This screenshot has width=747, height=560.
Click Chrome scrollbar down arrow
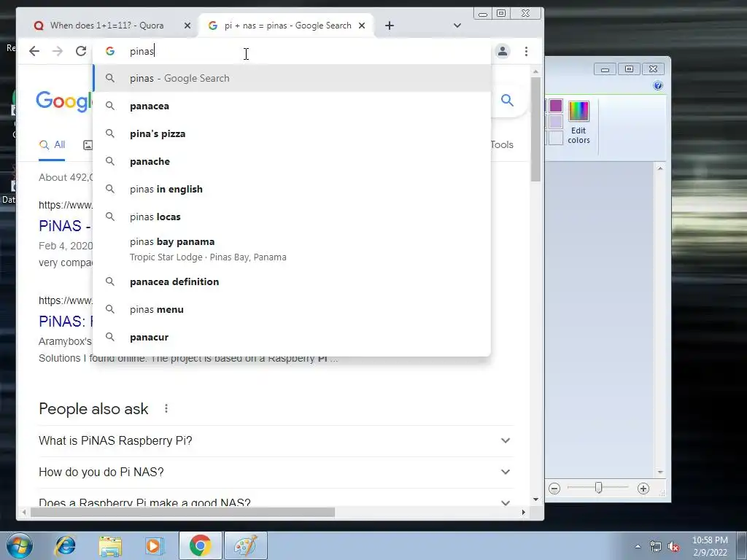pyautogui.click(x=535, y=499)
